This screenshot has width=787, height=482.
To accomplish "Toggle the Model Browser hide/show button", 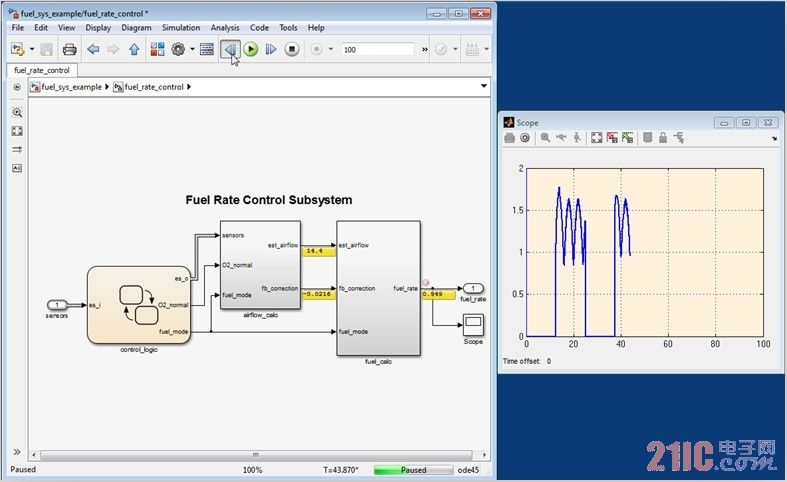I will [x=17, y=87].
